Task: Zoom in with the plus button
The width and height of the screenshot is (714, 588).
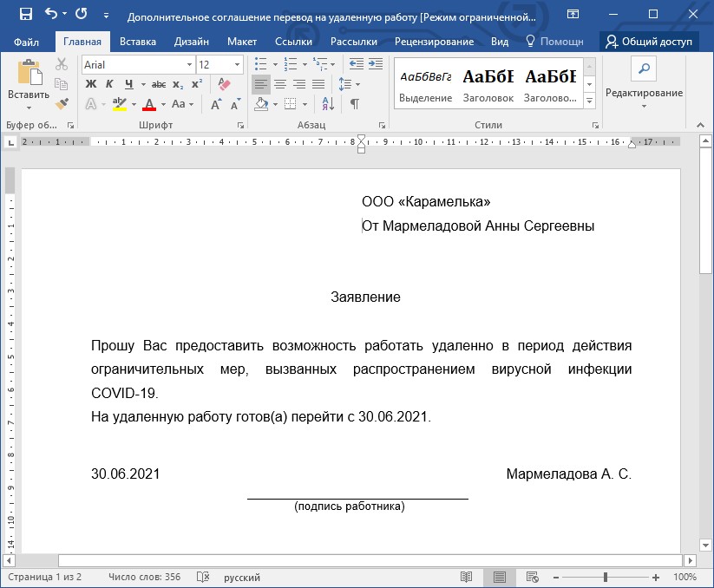Action: click(x=656, y=577)
